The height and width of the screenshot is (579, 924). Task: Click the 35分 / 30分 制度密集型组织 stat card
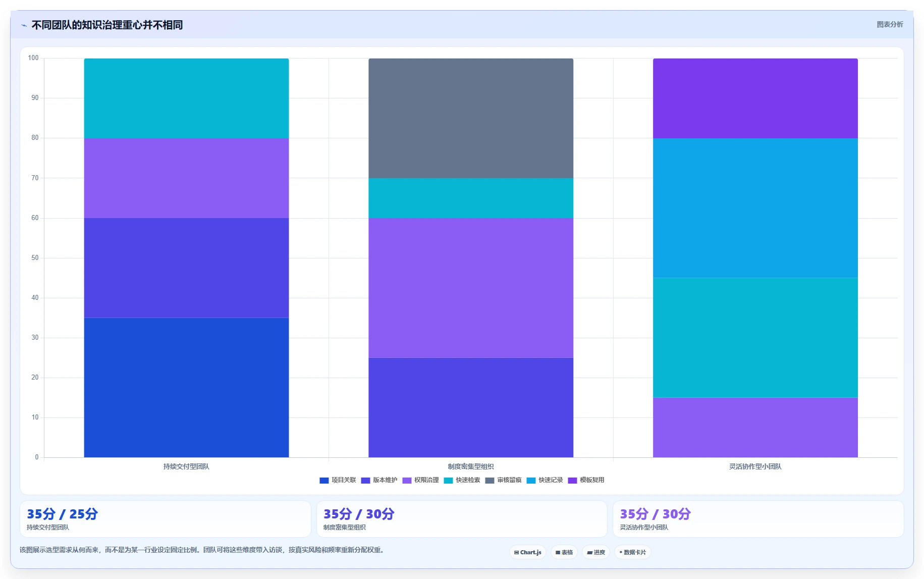(462, 519)
